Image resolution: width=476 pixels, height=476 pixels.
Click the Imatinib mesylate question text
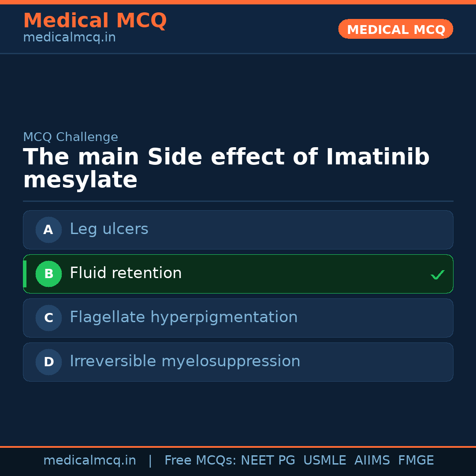[226, 168]
